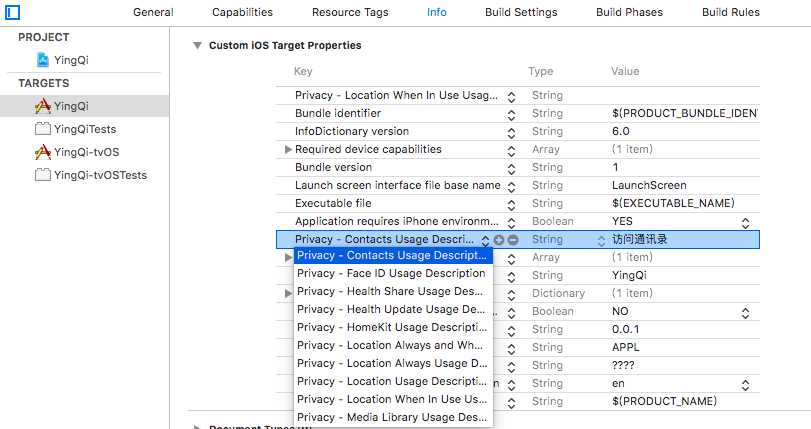Choose Privacy - Location Usage Description option
This screenshot has height=429, width=811.
click(x=393, y=381)
